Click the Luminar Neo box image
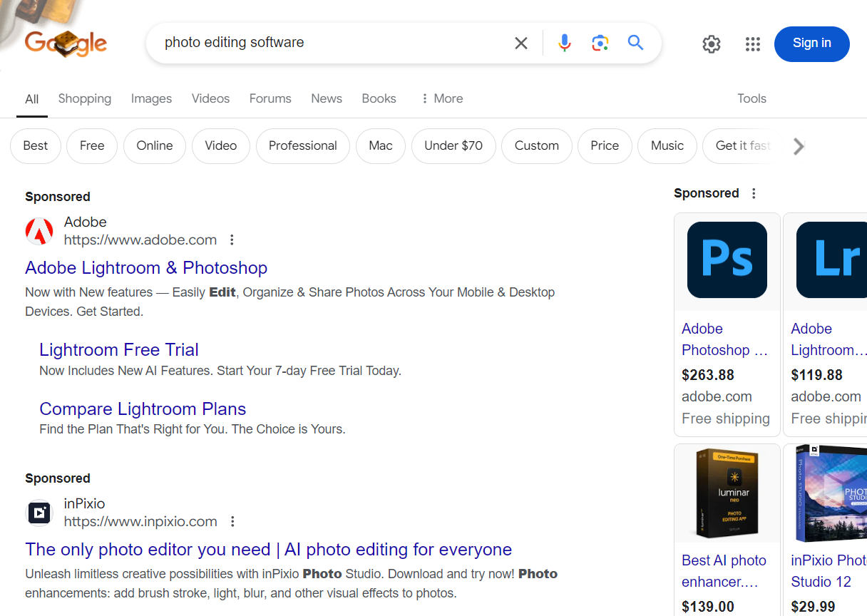 pos(727,493)
